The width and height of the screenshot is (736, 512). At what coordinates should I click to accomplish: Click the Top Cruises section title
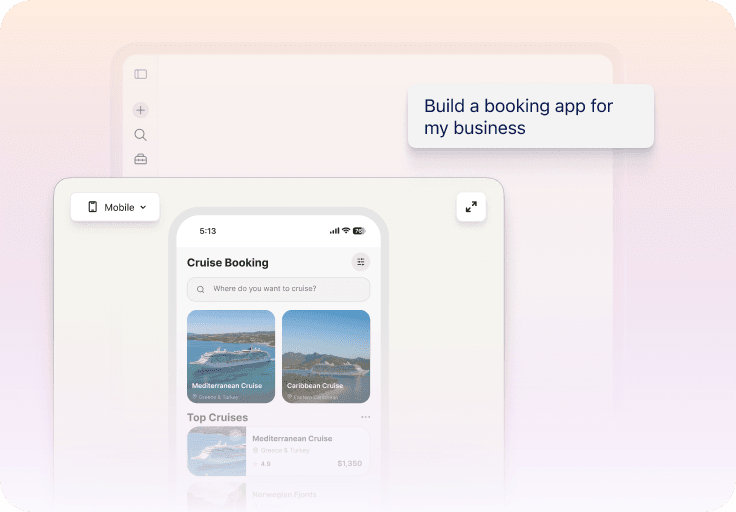(x=217, y=417)
